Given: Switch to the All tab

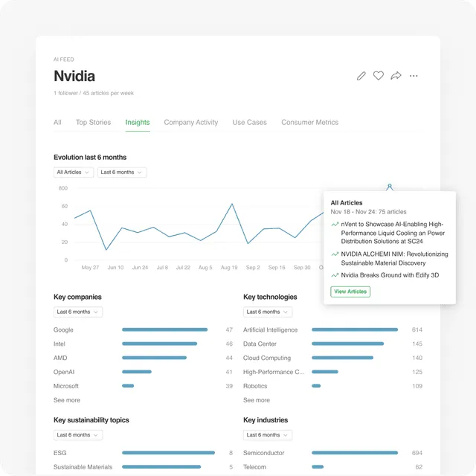Looking at the screenshot, I should pyautogui.click(x=57, y=122).
